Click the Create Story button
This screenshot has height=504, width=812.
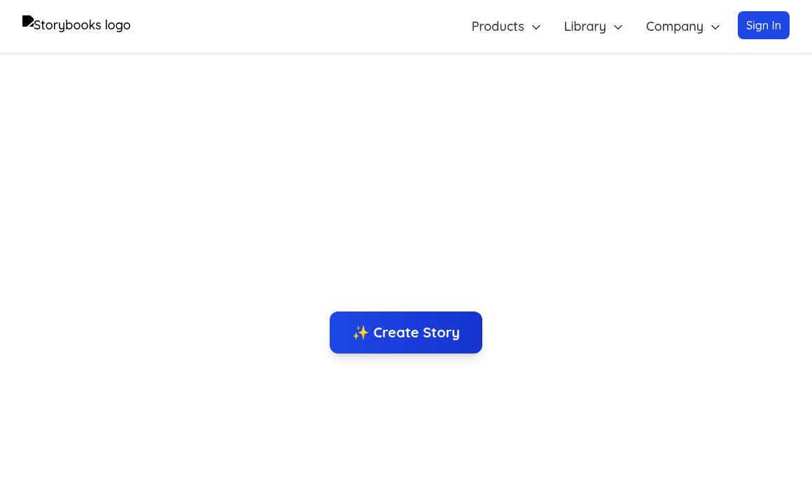point(406,332)
